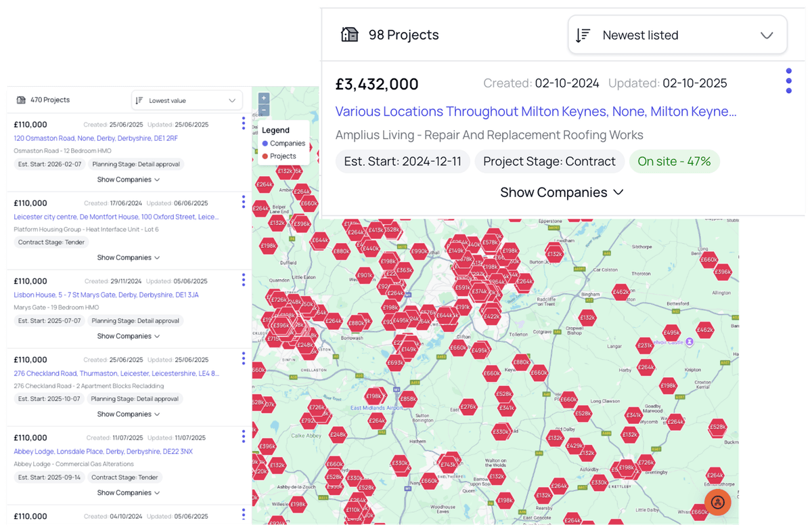Click the building icon beside 470 Projects

click(x=21, y=100)
